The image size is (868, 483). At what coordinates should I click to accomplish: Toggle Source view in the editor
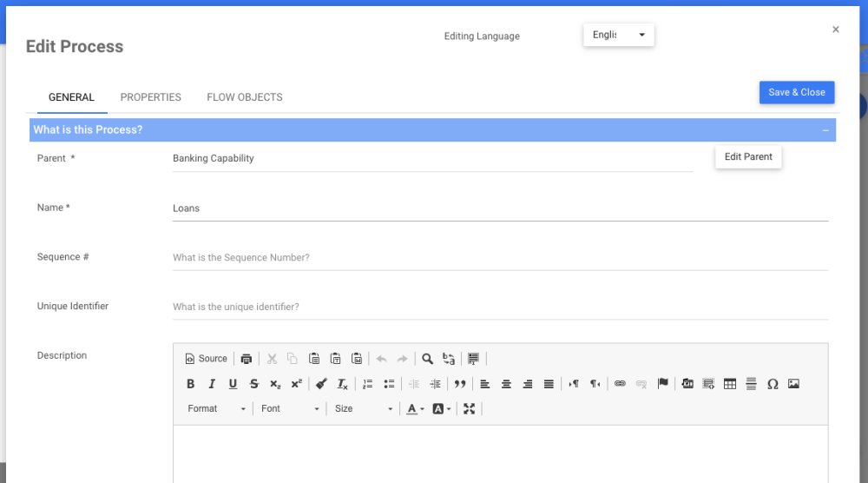click(207, 359)
